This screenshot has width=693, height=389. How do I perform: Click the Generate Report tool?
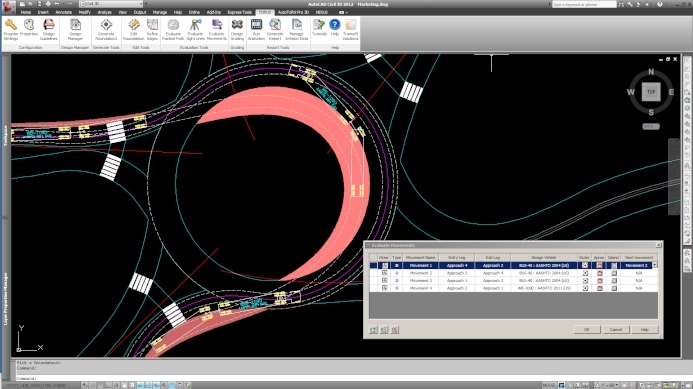[275, 30]
